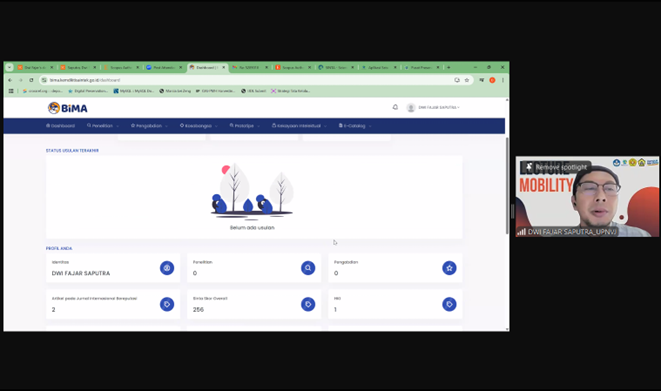Switch to the Dwi Fajar's browser tab

click(35, 67)
